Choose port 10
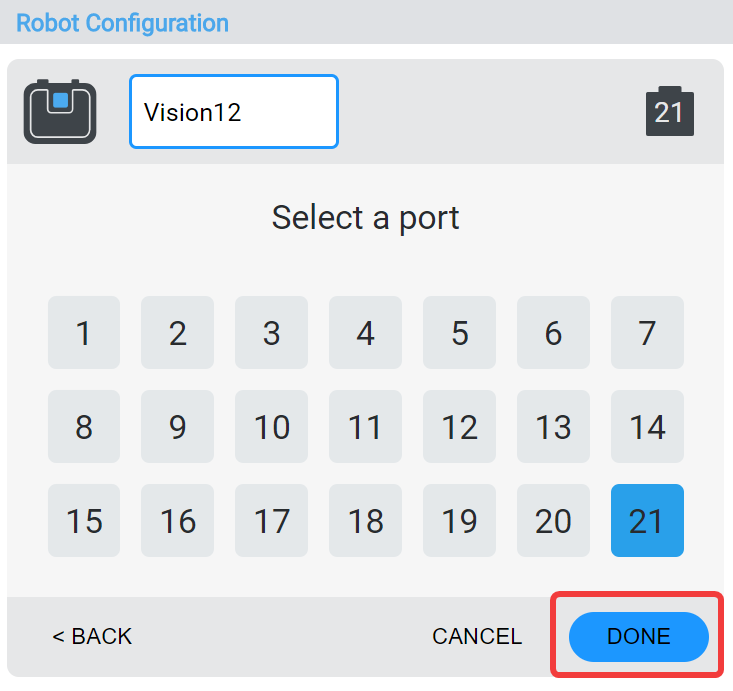 272,427
